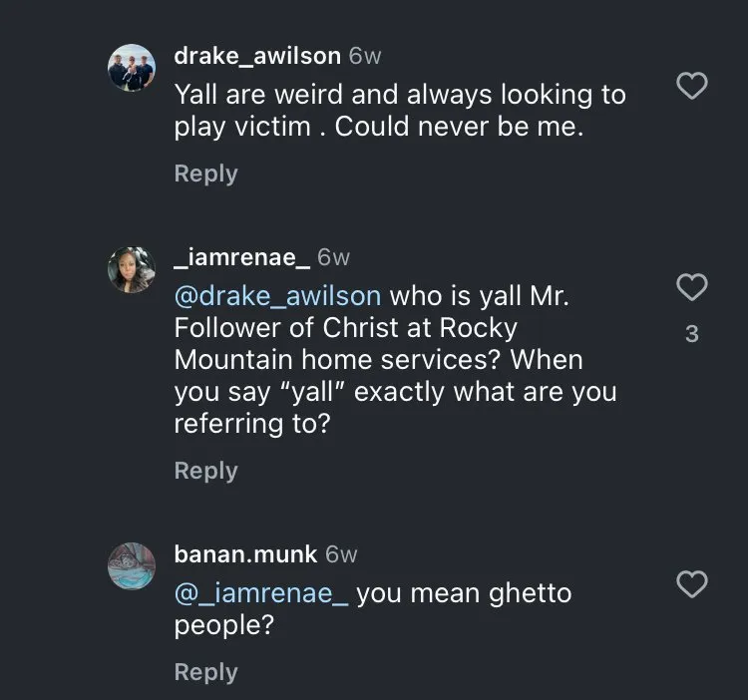The image size is (748, 700).
Task: Reply to drake_awilson's comment
Action: (205, 174)
